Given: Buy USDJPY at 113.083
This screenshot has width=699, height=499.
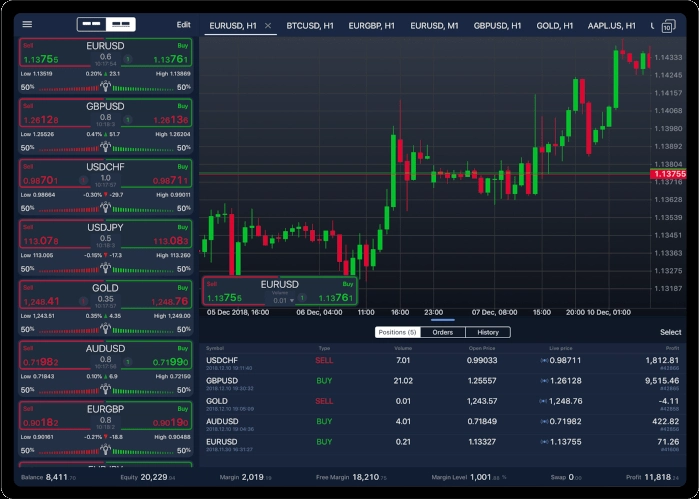Looking at the screenshot, I should click(156, 235).
